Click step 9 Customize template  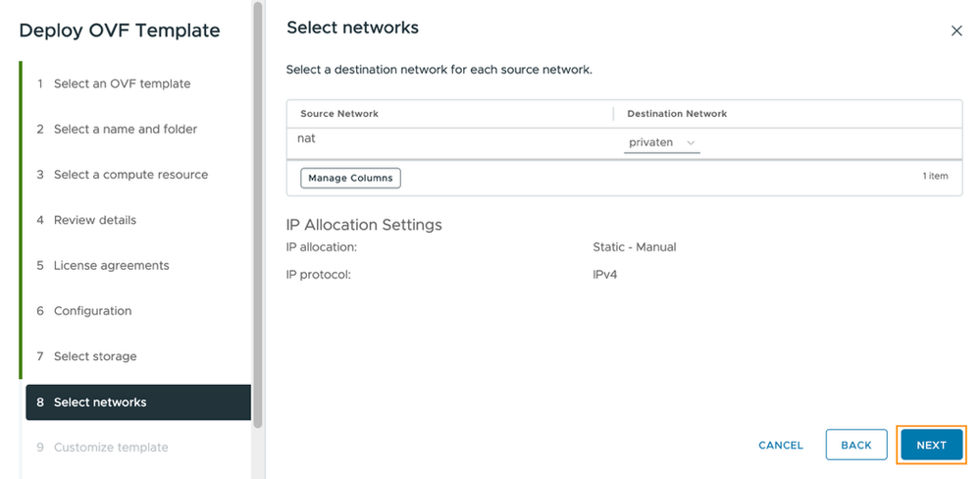pos(111,448)
